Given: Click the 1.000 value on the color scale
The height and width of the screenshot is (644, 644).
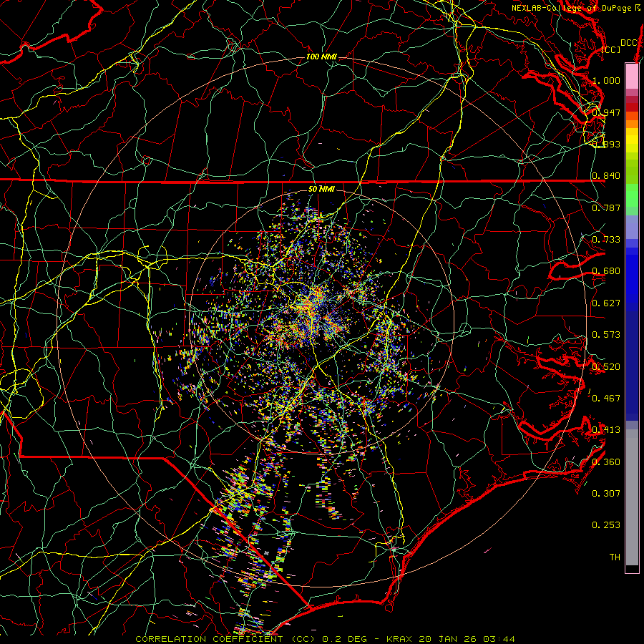Looking at the screenshot, I should 606,80.
